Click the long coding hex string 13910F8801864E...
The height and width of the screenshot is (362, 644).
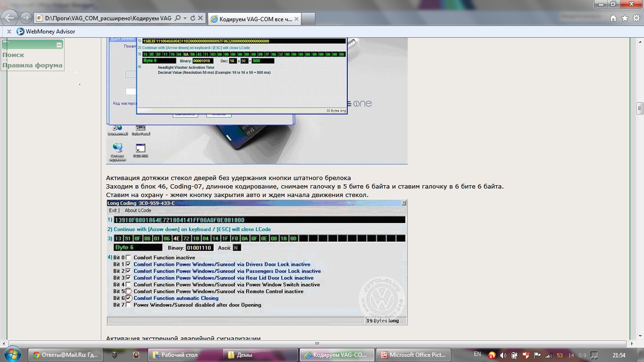pos(259,220)
